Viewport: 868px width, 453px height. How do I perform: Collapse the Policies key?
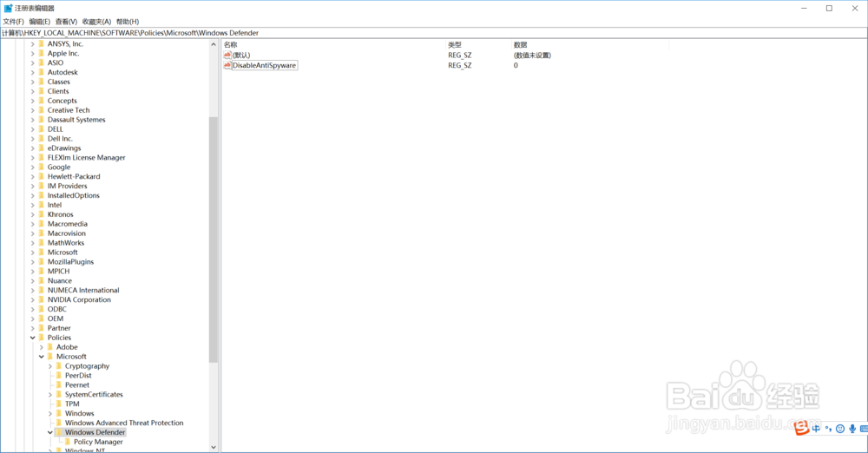pos(33,338)
